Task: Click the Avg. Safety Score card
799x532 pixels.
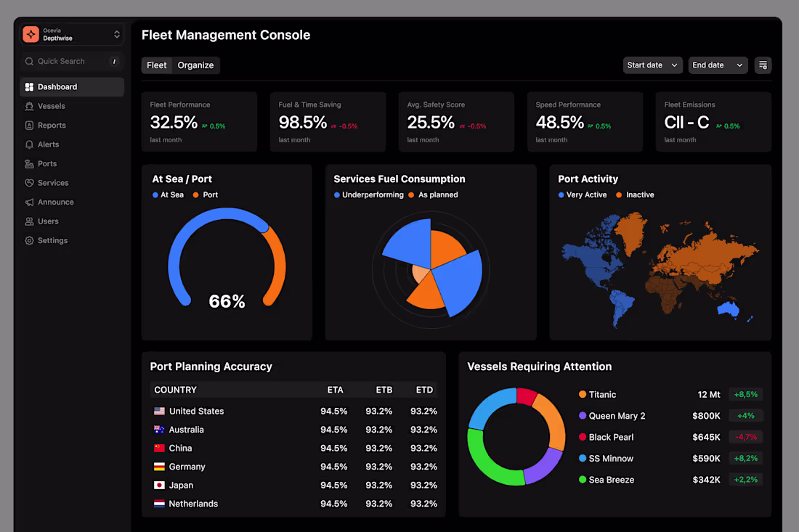Action: pyautogui.click(x=456, y=122)
